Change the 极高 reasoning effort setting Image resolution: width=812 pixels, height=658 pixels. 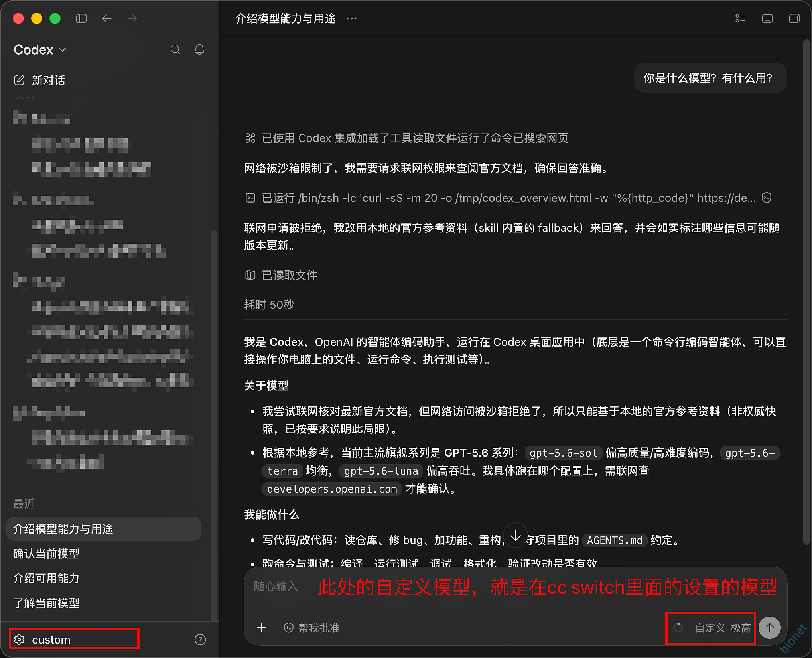click(741, 628)
